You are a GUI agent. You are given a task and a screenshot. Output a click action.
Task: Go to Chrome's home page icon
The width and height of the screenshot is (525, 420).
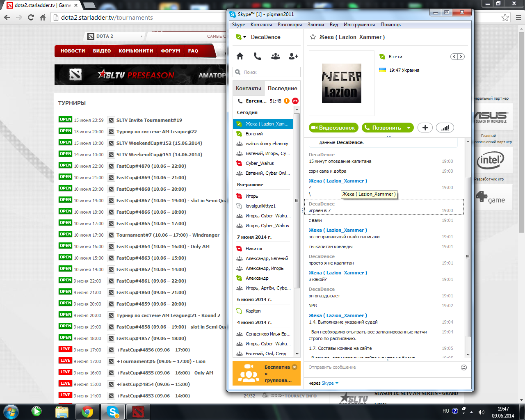pyautogui.click(x=43, y=17)
